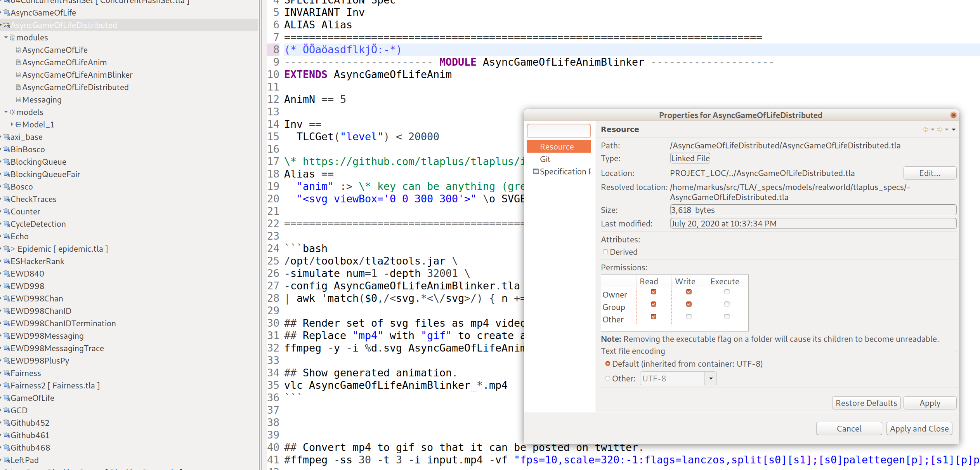Check the Derived attribute checkbox
980x470 pixels.
point(605,252)
